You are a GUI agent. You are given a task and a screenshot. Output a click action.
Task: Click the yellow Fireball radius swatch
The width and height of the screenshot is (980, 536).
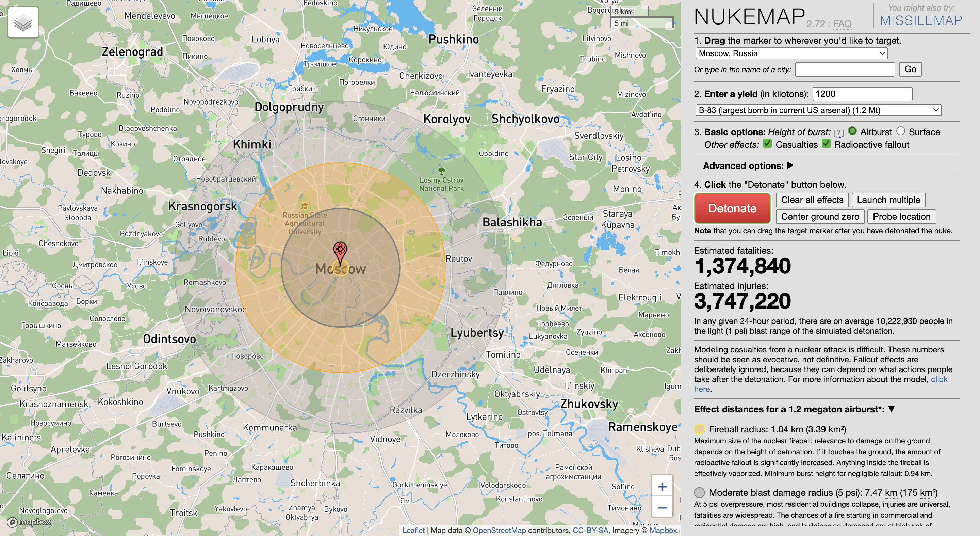point(700,429)
